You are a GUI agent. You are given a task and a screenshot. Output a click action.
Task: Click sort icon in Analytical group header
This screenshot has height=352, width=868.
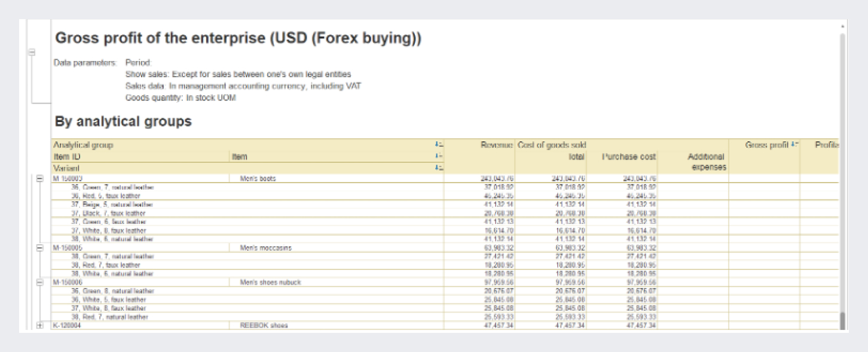point(439,145)
